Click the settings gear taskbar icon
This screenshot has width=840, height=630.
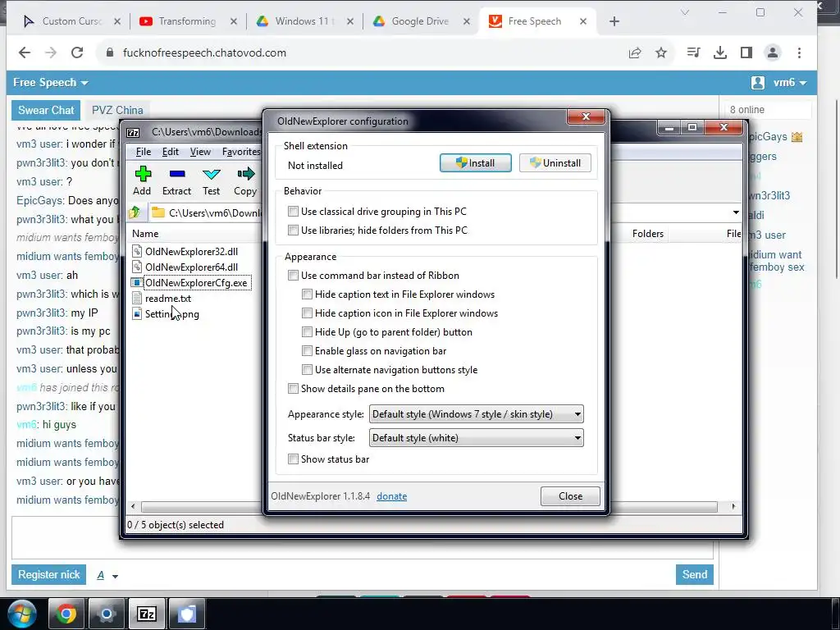[x=106, y=614]
